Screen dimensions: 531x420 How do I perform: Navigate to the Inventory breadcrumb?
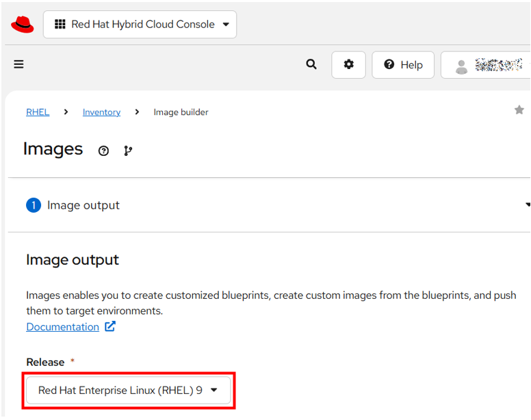tap(101, 112)
